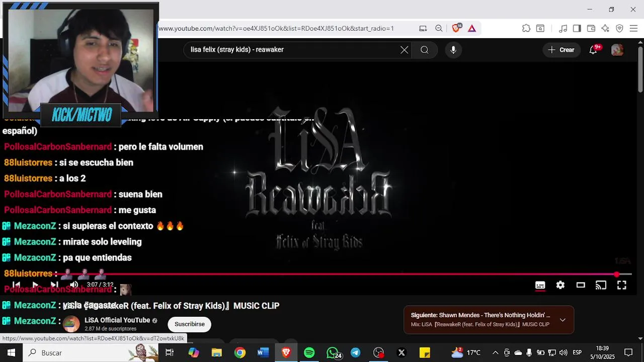This screenshot has height=362, width=644.
Task: Expand the Siguiente playlist panel chevron
Action: (562, 320)
